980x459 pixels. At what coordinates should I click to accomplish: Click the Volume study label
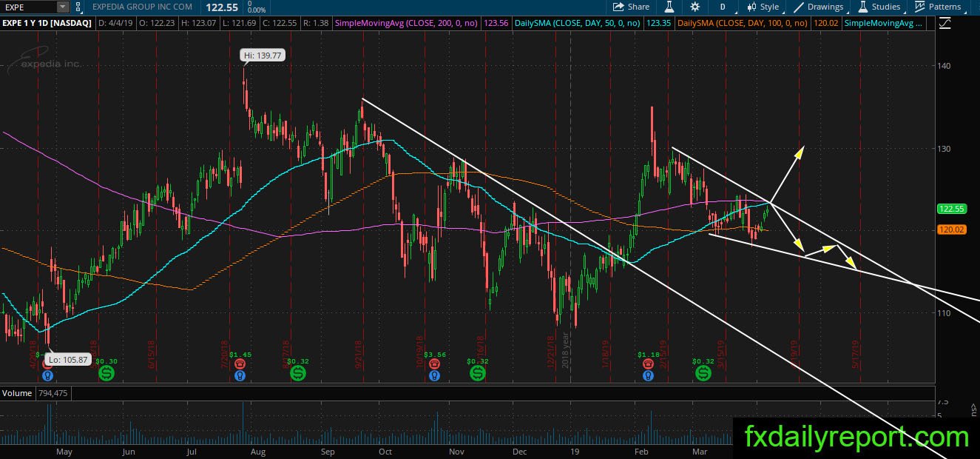coord(16,393)
